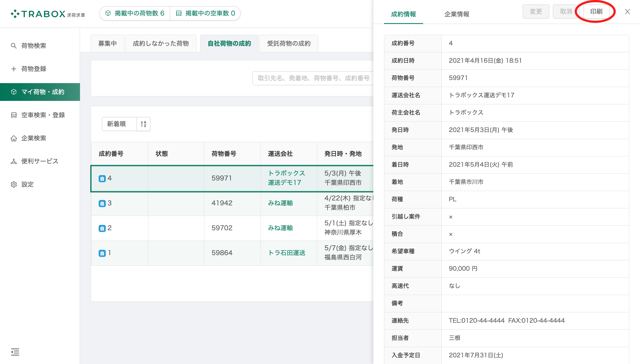Open 空車検索・登録 from the sidebar
Image resolution: width=640 pixels, height=364 pixels.
pos(40,115)
